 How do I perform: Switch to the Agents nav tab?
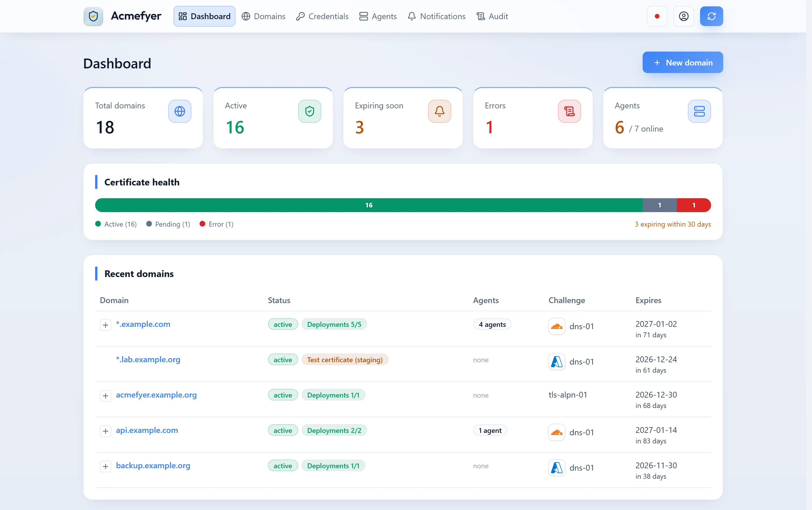pyautogui.click(x=378, y=16)
